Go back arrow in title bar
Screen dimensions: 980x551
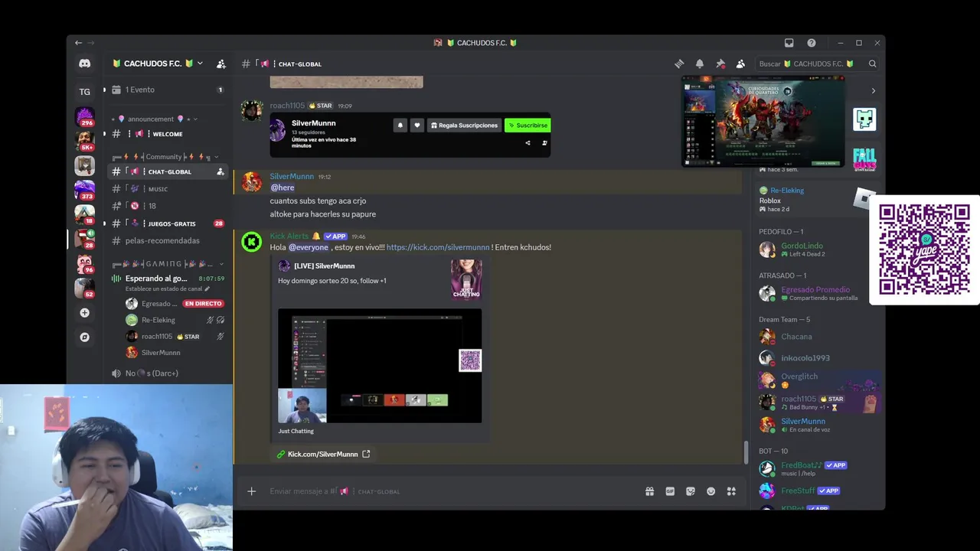click(x=78, y=43)
